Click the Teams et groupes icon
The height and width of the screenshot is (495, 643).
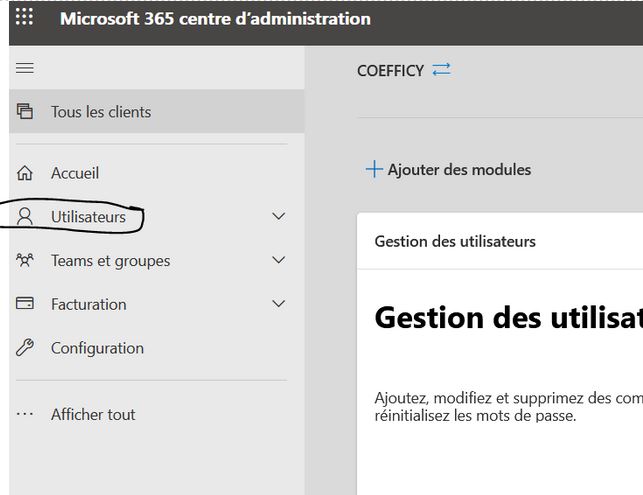point(26,260)
